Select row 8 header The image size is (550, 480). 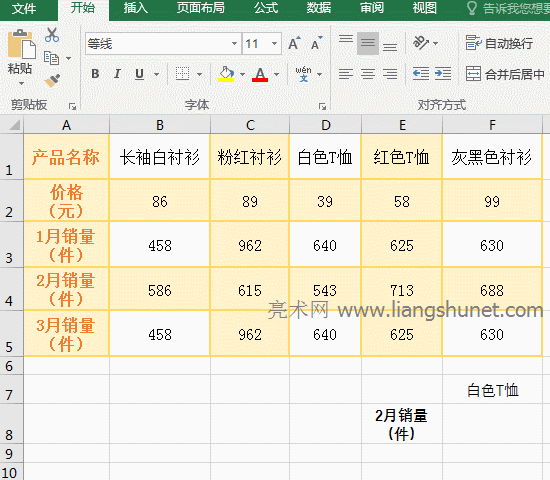point(11,424)
